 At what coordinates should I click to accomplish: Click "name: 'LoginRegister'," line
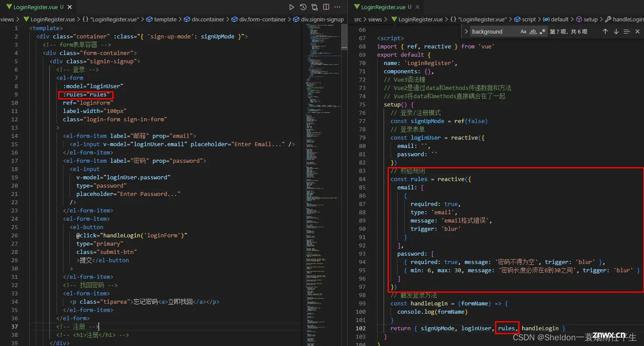[x=420, y=63]
